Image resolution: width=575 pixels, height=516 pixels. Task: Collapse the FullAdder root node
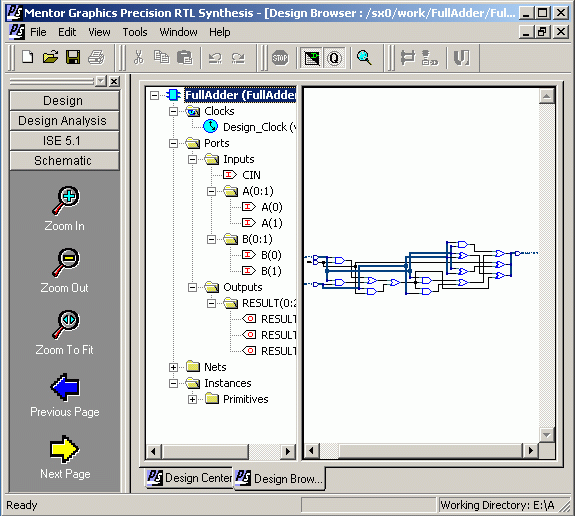[154, 95]
